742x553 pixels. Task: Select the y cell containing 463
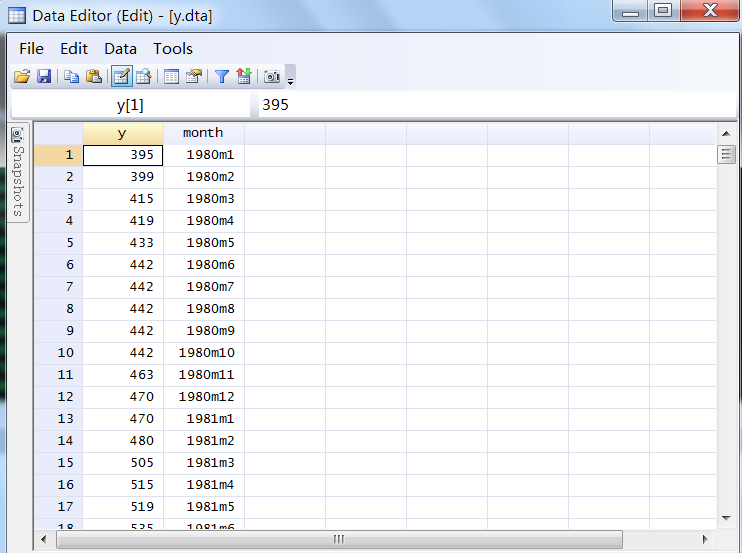click(x=123, y=375)
